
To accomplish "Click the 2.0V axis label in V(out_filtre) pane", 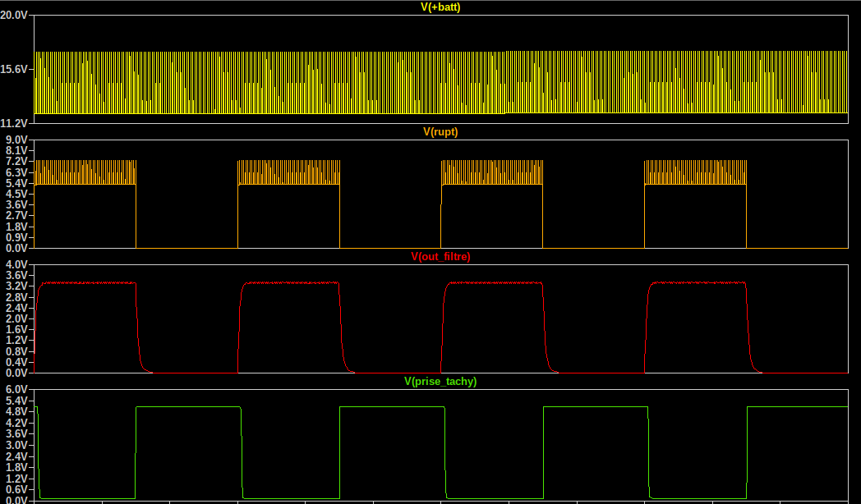I will point(17,318).
